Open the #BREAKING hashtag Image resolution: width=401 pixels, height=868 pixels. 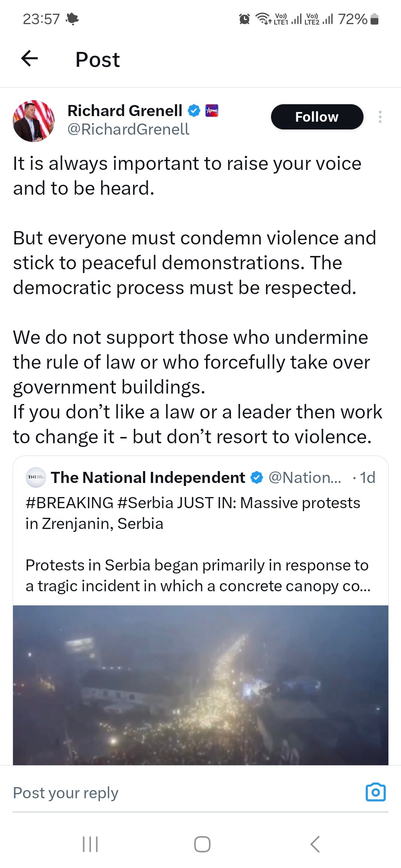coord(69,503)
